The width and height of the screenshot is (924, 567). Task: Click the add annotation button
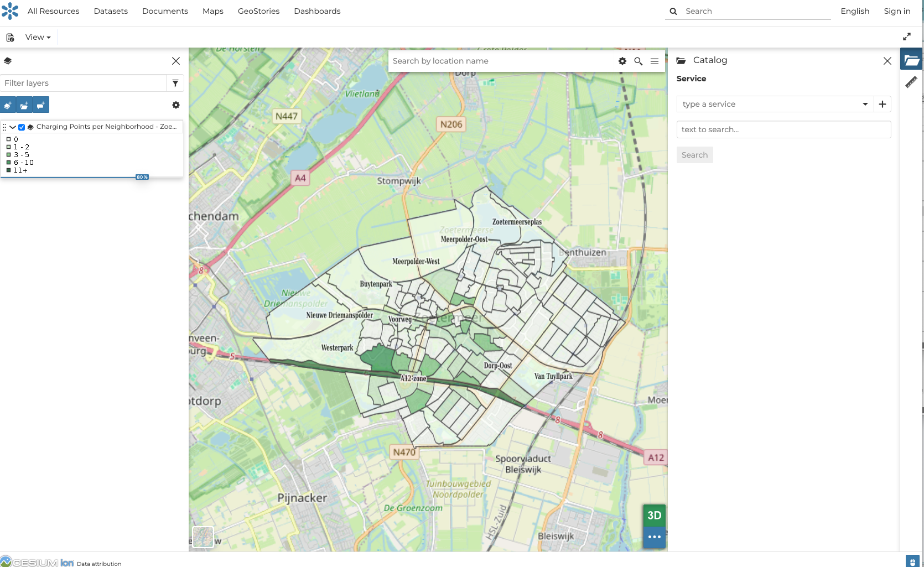(x=41, y=105)
